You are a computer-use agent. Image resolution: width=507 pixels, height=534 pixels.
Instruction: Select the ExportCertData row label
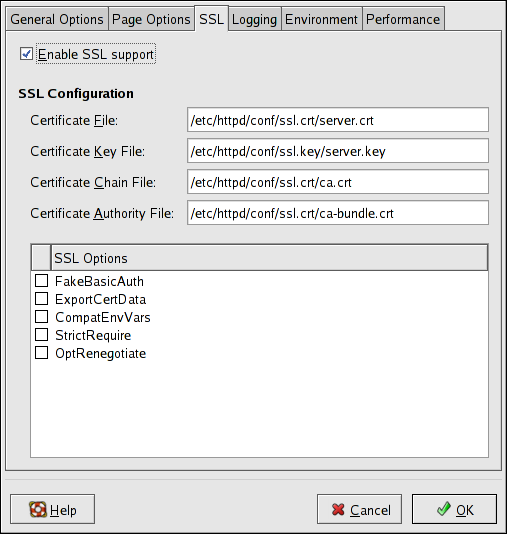pyautogui.click(x=100, y=300)
